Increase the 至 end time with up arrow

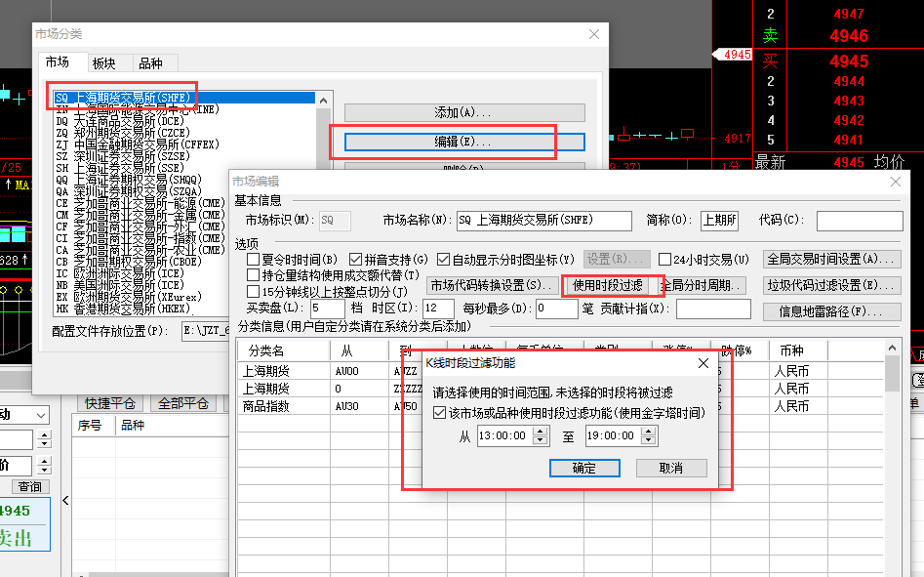tap(648, 432)
